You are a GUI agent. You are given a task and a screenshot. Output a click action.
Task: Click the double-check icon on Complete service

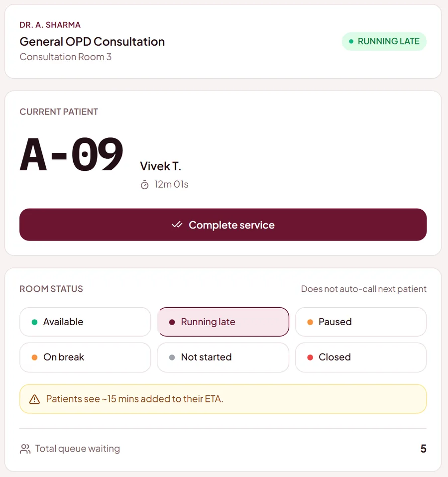(177, 225)
